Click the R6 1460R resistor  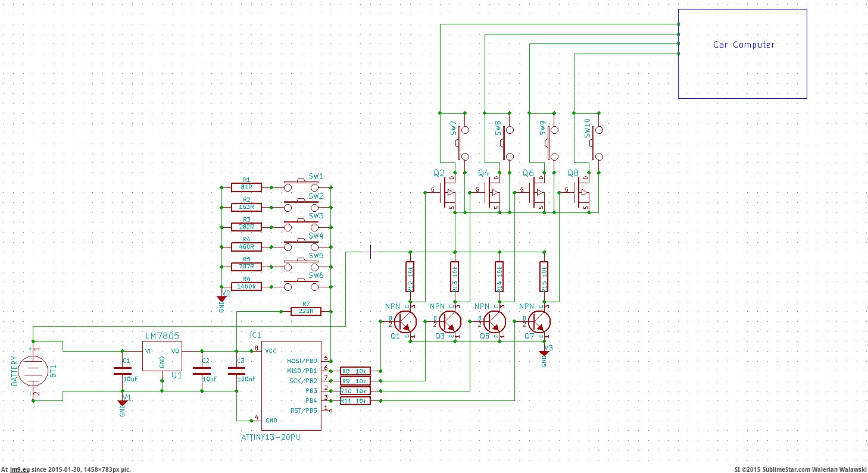click(246, 286)
